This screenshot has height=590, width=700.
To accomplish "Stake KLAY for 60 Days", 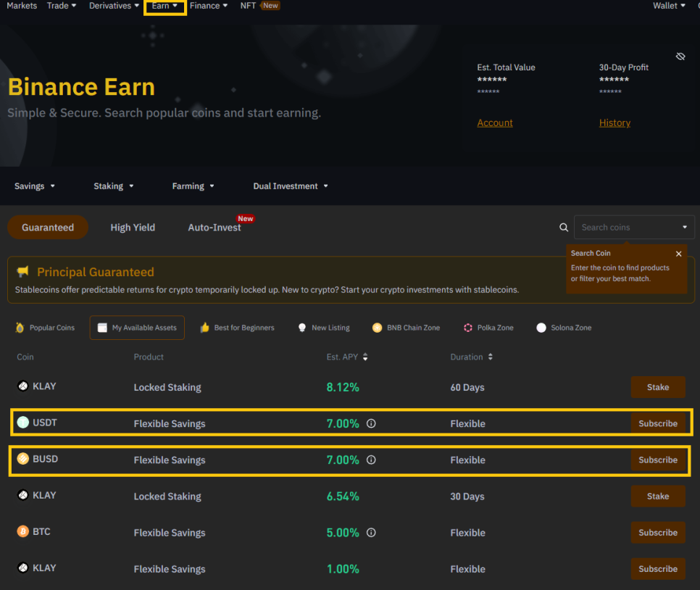I will point(658,387).
